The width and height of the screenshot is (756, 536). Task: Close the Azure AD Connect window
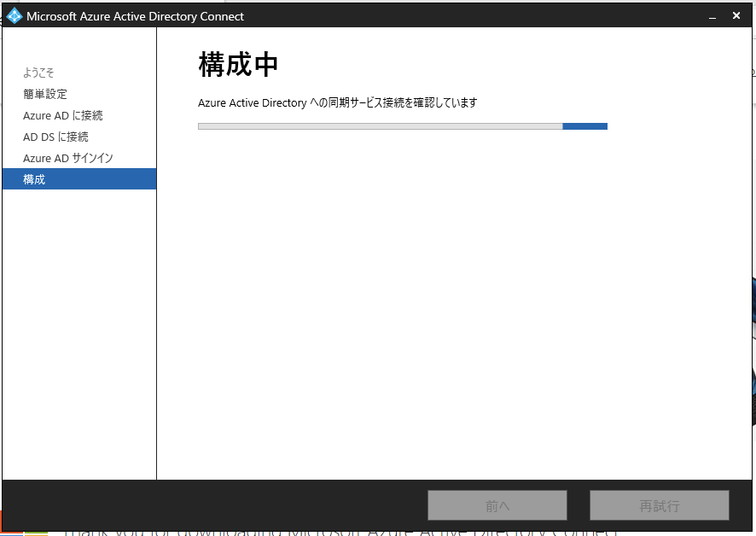(x=736, y=16)
